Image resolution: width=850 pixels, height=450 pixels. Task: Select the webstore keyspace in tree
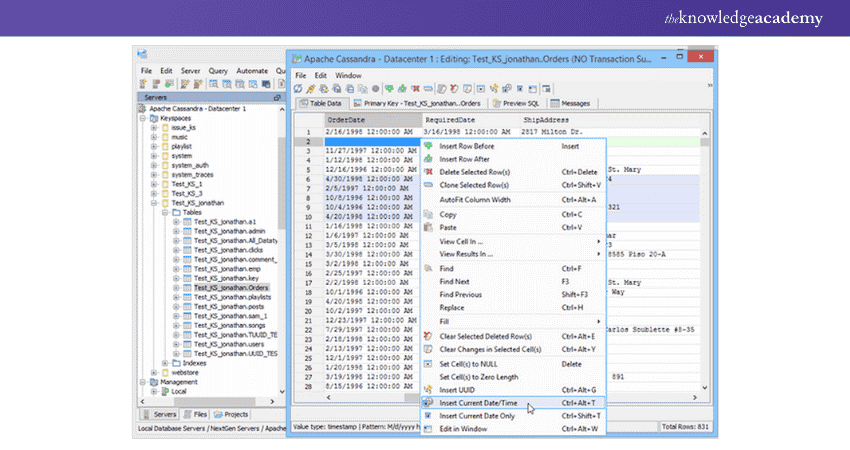(185, 372)
